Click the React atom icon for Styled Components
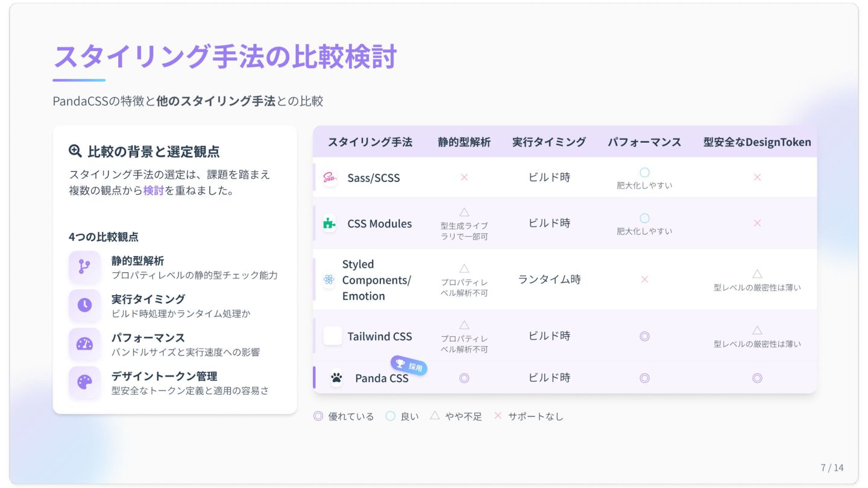 pos(329,280)
